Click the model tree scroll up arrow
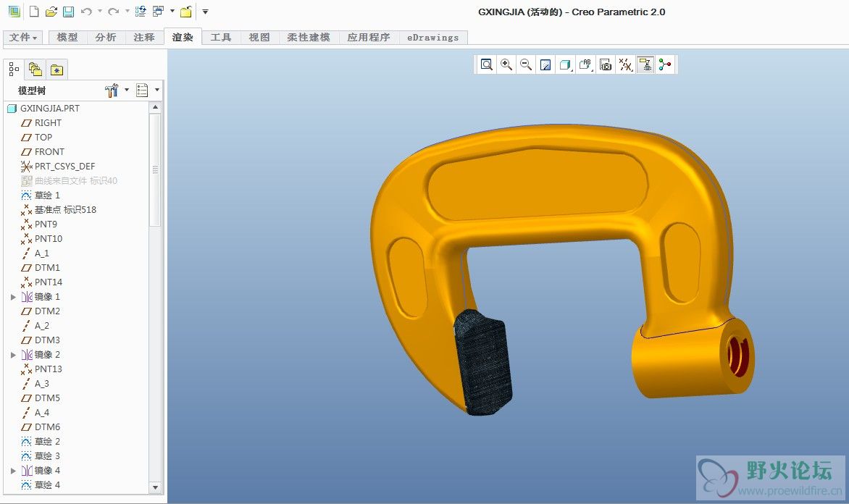This screenshot has width=849, height=504. (x=156, y=107)
